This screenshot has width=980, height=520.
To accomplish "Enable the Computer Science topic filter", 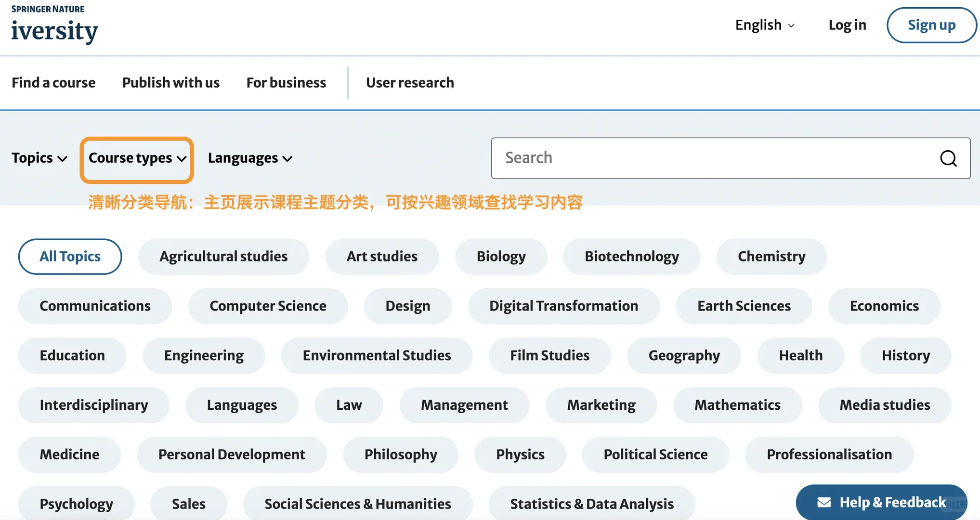I will click(268, 306).
